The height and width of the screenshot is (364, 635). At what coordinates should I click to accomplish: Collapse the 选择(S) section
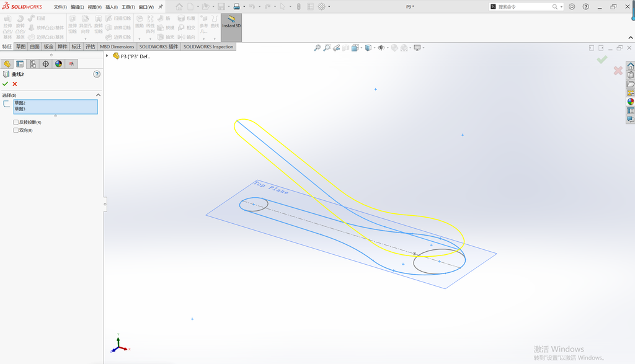(98, 95)
